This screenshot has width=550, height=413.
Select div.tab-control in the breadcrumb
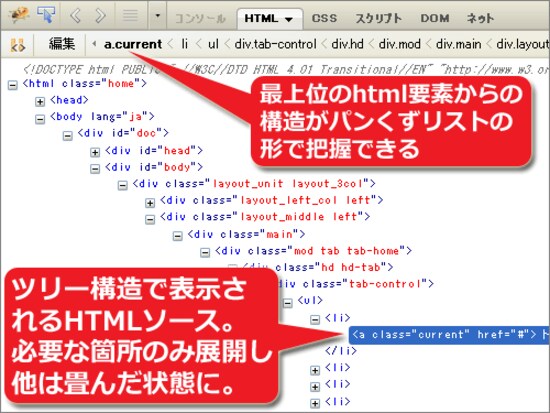pos(275,44)
